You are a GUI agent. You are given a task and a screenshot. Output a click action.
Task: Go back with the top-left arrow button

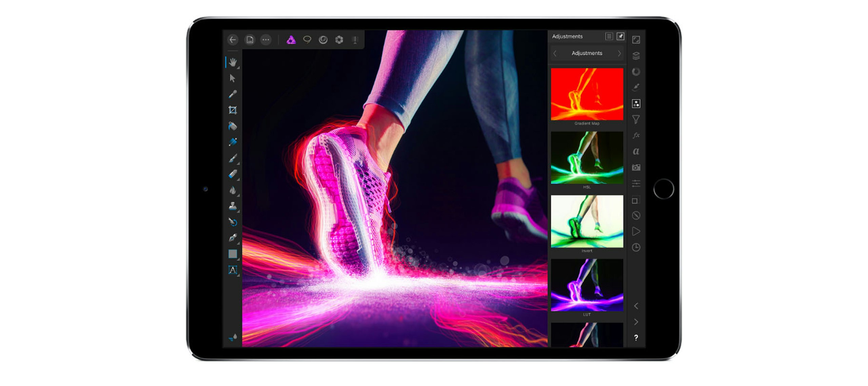[233, 40]
